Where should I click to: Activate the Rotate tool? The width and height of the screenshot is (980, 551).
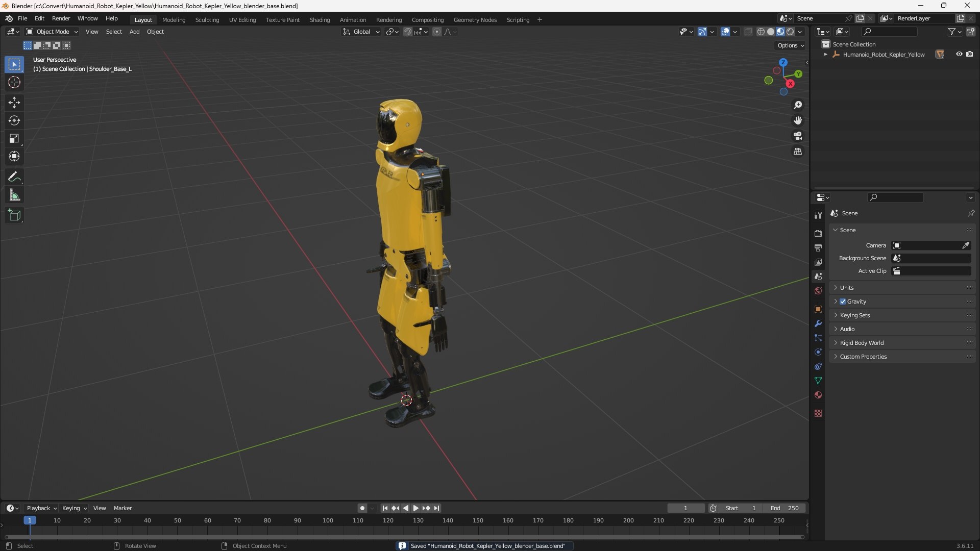coord(14,120)
